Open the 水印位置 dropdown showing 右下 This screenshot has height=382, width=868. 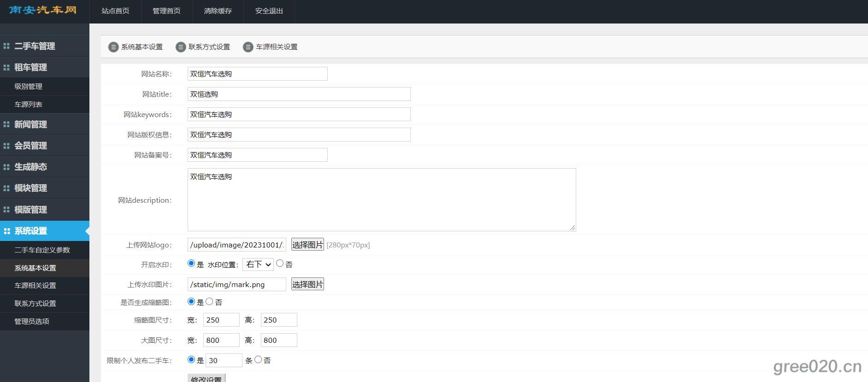pos(258,264)
